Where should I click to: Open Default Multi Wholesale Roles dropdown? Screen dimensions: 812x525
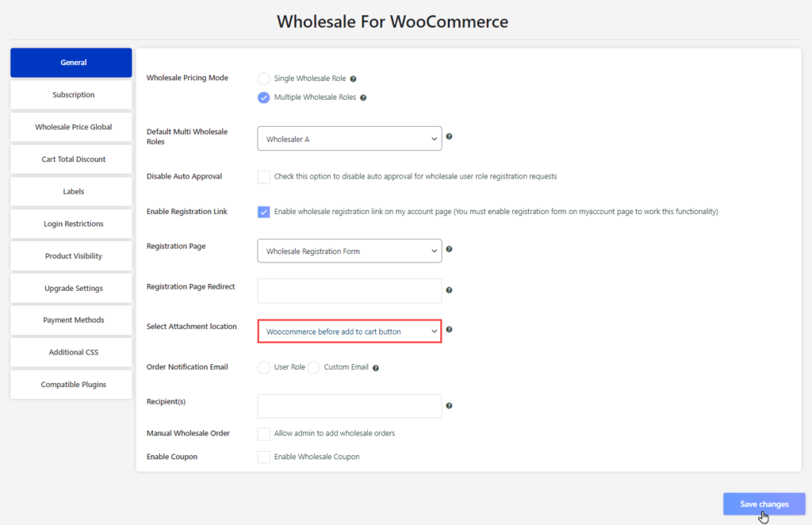tap(350, 139)
